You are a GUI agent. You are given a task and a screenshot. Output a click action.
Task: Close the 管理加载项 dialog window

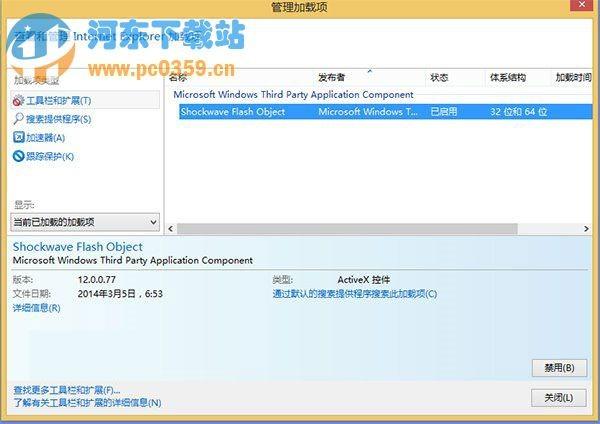tap(582, 5)
